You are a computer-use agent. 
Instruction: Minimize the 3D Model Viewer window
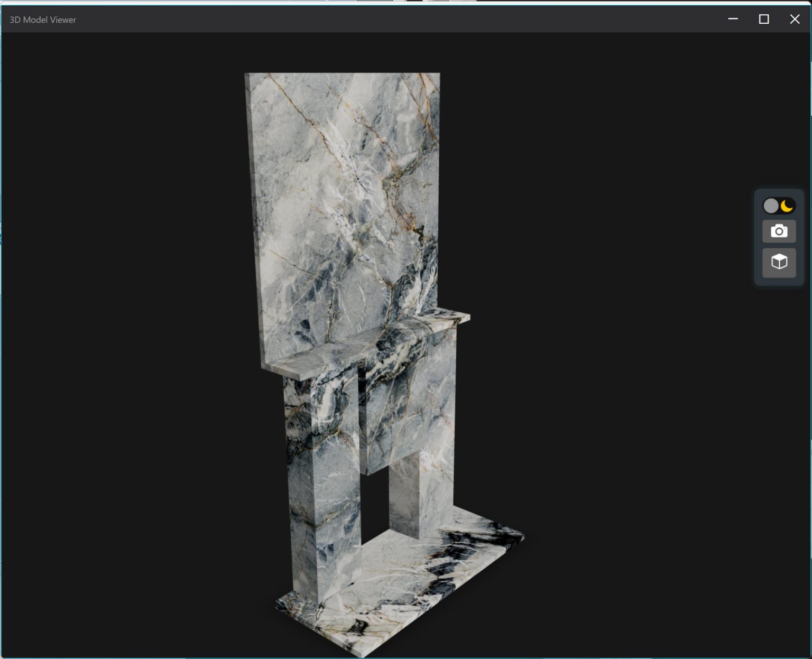coord(733,19)
